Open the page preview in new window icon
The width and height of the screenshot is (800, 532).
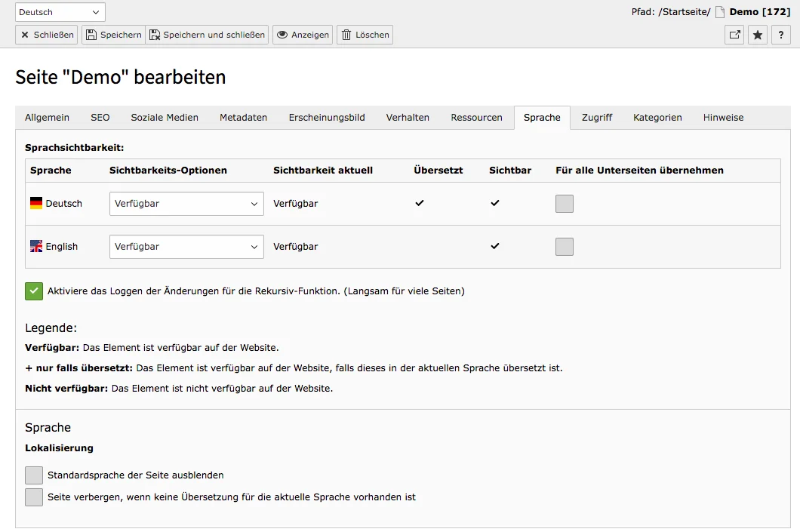point(734,34)
